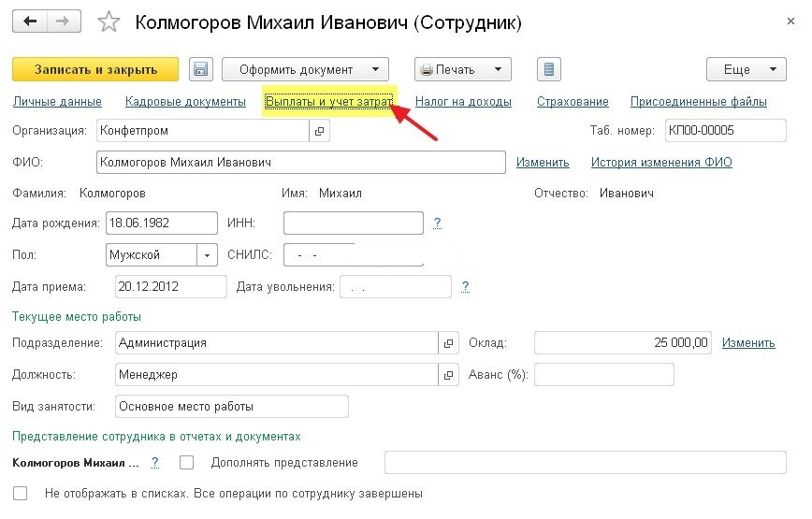Click the Фамилия value Колмогоров
Image resolution: width=812 pixels, height=519 pixels.
112,194
